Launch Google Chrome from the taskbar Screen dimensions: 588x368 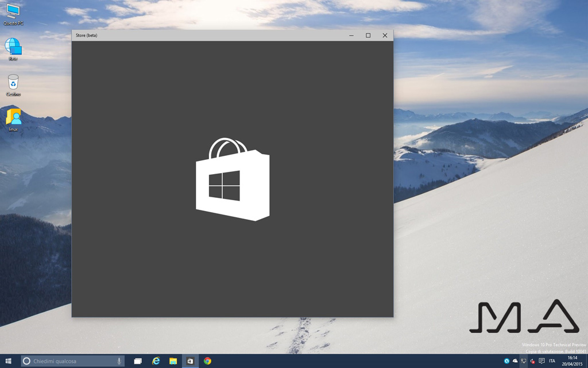(207, 361)
